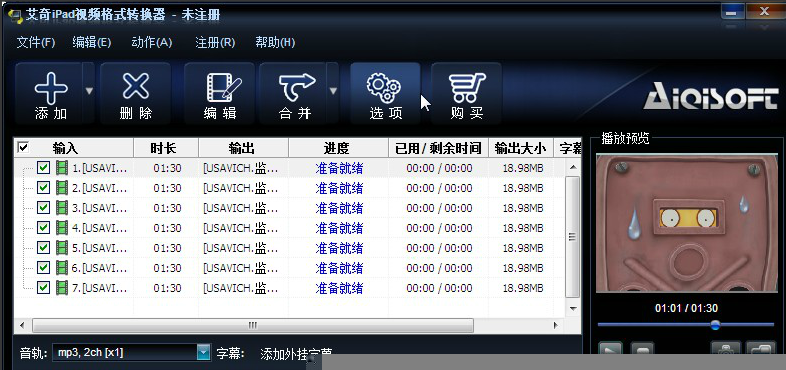Sort by the 输出 column header
Image resolution: width=786 pixels, height=370 pixels.
click(243, 148)
